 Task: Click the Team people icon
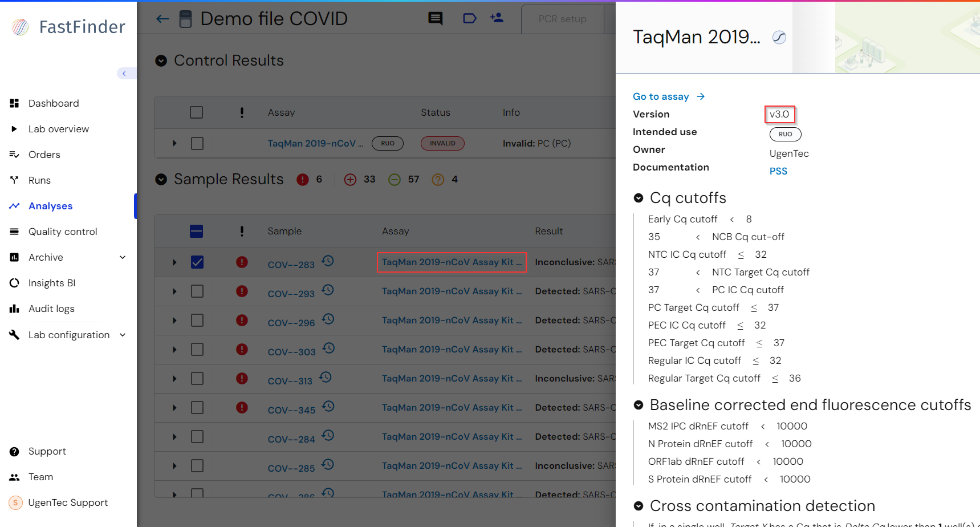pos(14,477)
